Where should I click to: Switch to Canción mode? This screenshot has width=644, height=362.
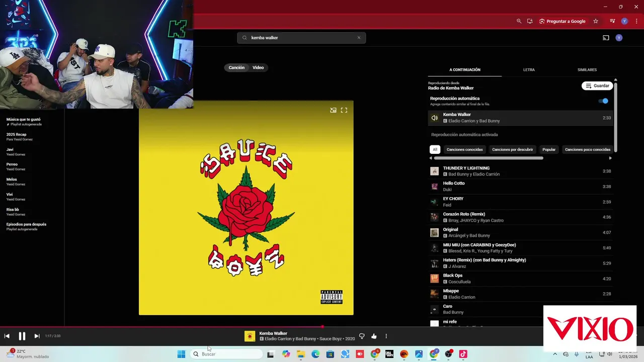pyautogui.click(x=236, y=67)
